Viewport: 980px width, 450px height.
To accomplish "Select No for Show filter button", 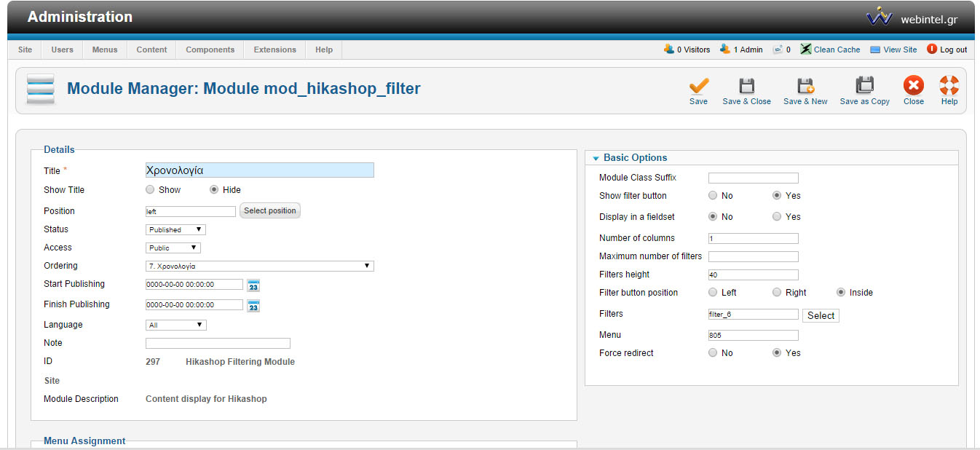I will [714, 196].
